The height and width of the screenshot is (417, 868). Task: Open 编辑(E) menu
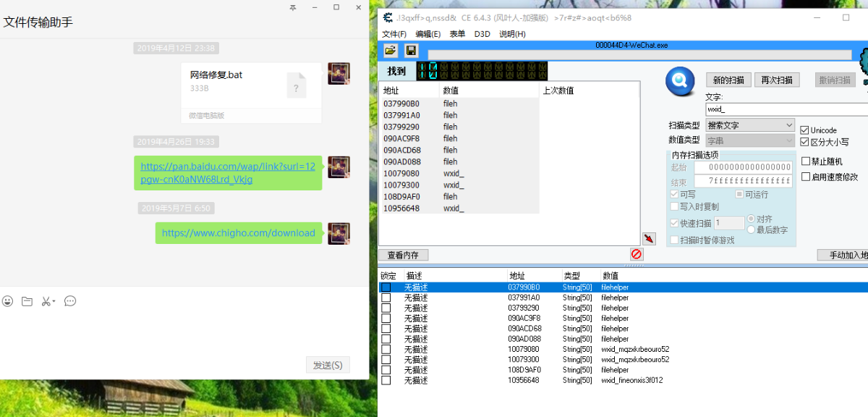(x=428, y=34)
